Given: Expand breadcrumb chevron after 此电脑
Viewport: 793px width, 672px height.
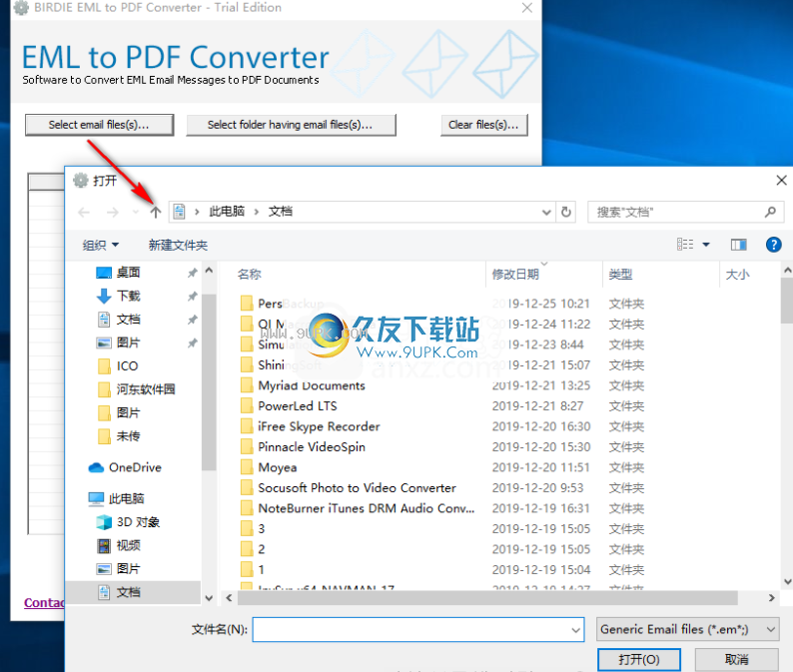Looking at the screenshot, I should click(257, 212).
